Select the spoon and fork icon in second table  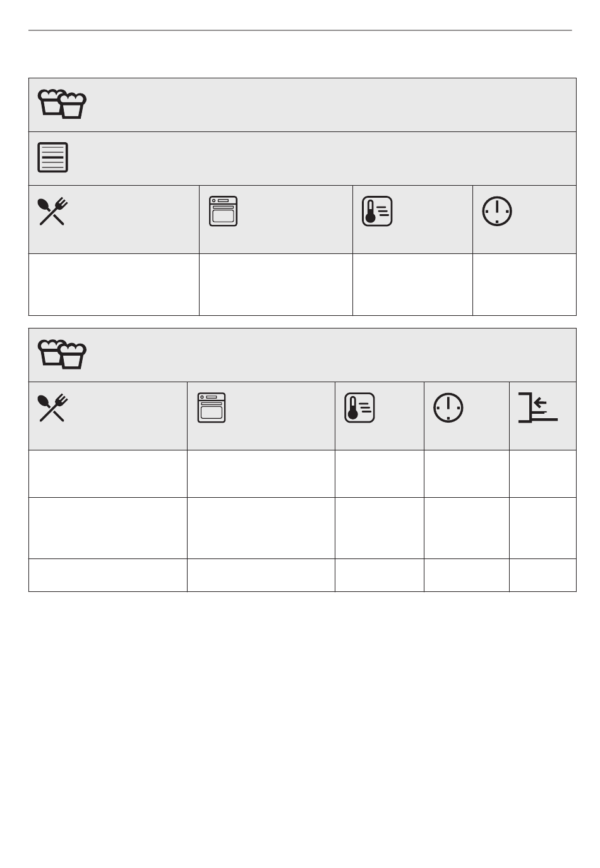pyautogui.click(x=53, y=408)
